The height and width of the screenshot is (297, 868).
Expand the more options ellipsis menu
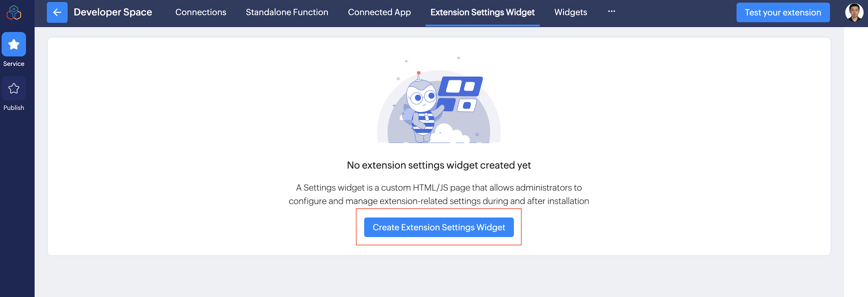pyautogui.click(x=611, y=12)
